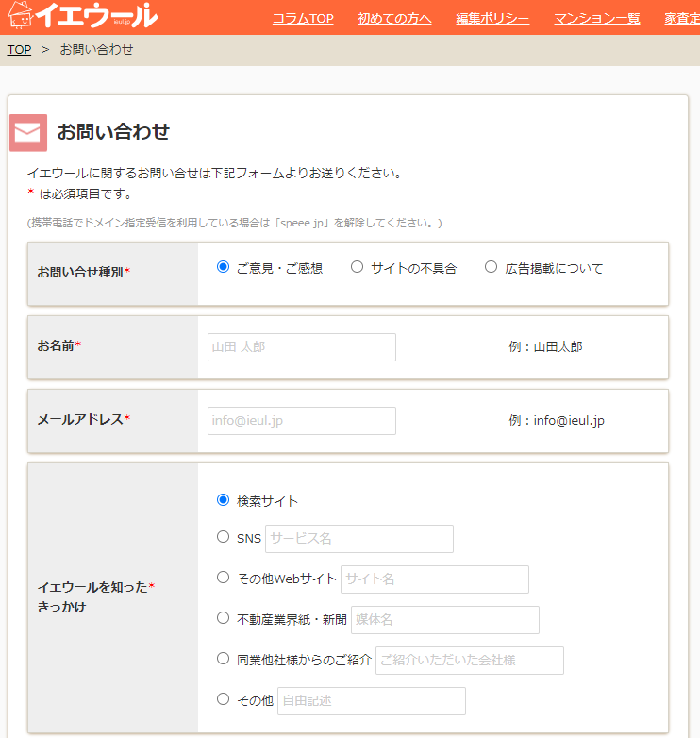Select 同業他社様からのご紹介 radio option
700x738 pixels.
pos(223,659)
